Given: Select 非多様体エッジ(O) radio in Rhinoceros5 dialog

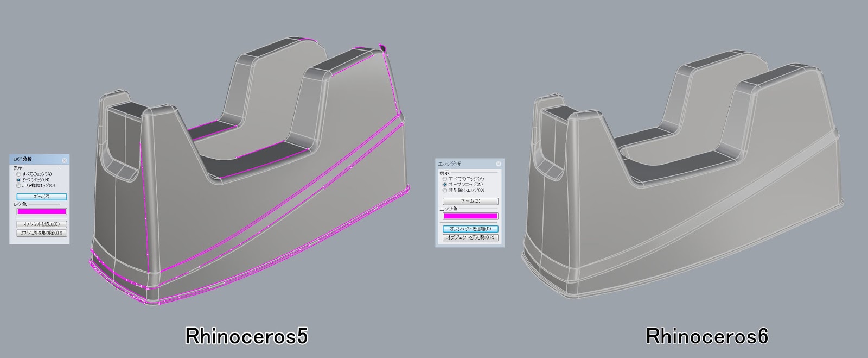Looking at the screenshot, I should [x=19, y=185].
